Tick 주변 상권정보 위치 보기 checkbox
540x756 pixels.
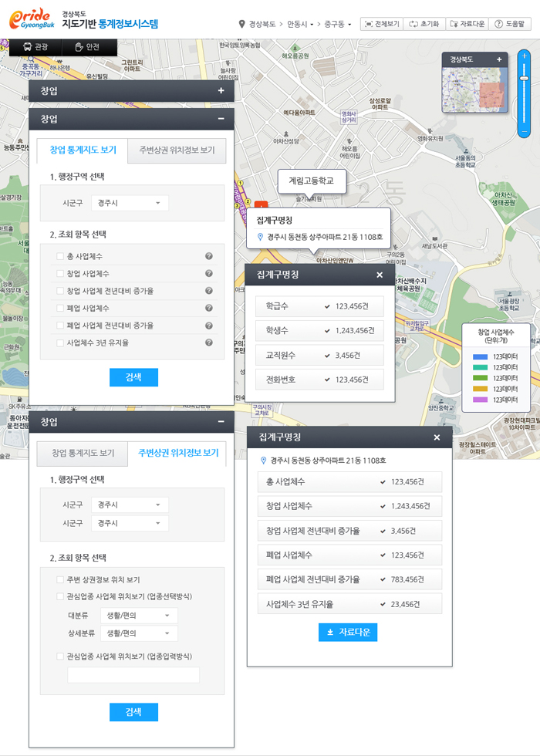click(60, 579)
